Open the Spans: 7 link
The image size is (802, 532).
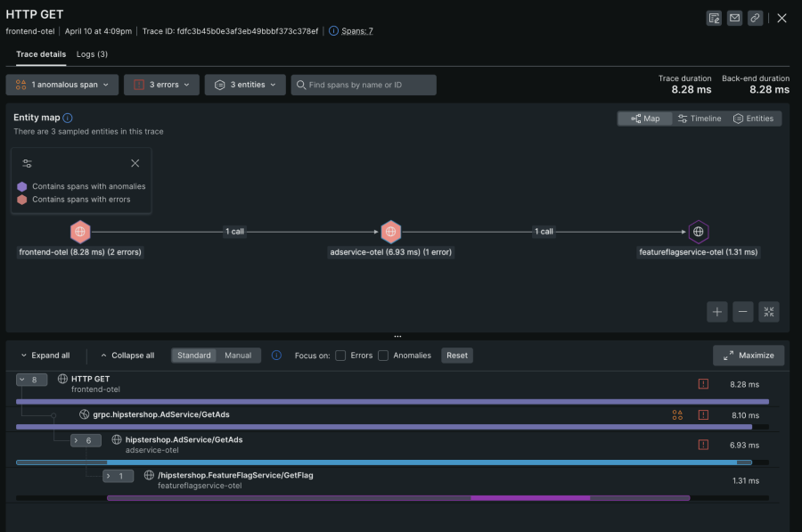pos(357,30)
